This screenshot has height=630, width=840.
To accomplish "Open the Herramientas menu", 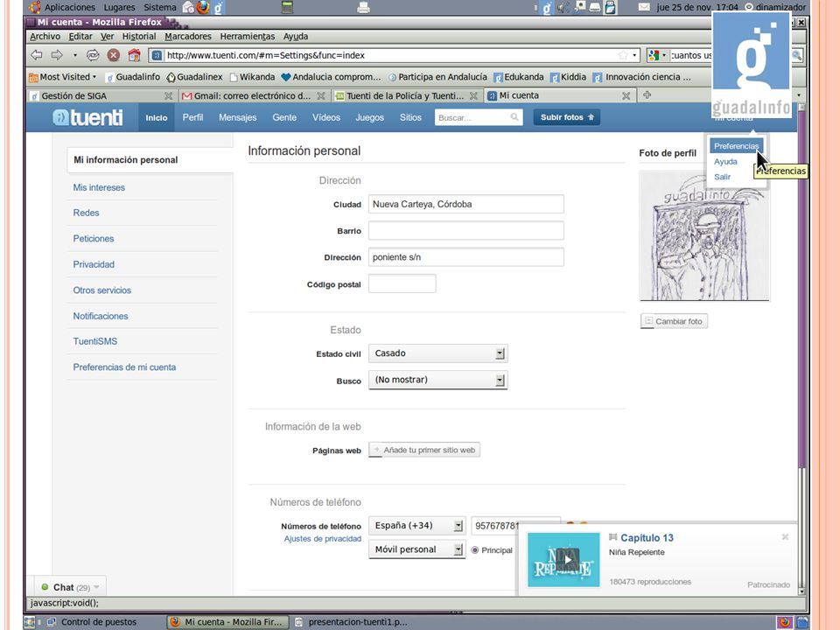I will (x=248, y=37).
